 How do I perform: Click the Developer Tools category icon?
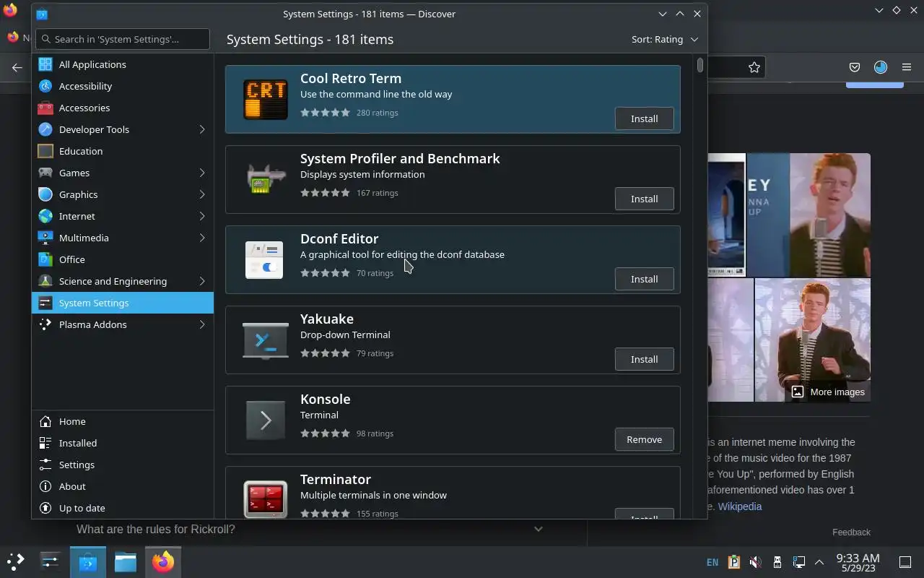tap(45, 129)
